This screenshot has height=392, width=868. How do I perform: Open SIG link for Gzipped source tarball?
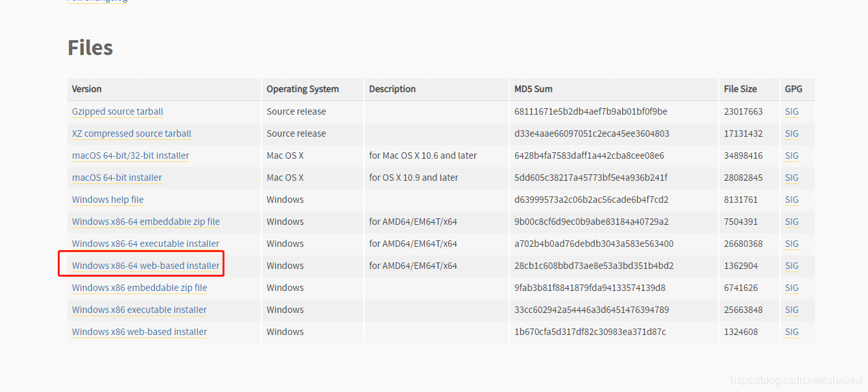[x=791, y=111]
